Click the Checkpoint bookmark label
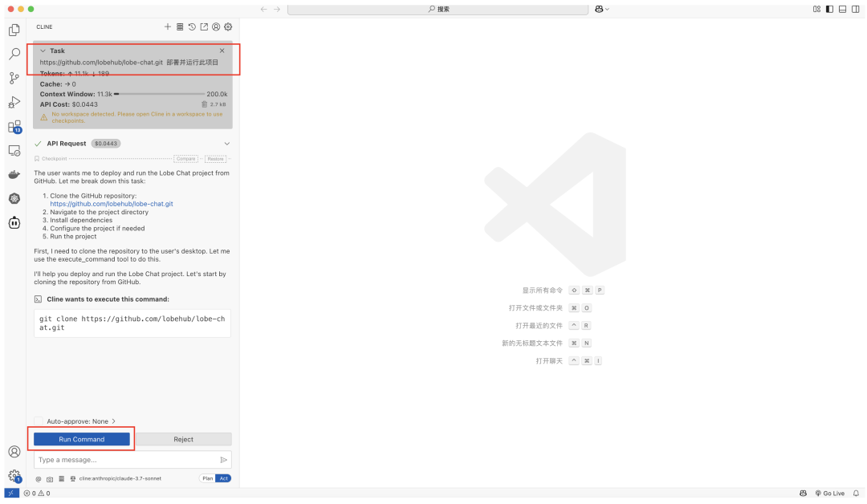 (51, 159)
